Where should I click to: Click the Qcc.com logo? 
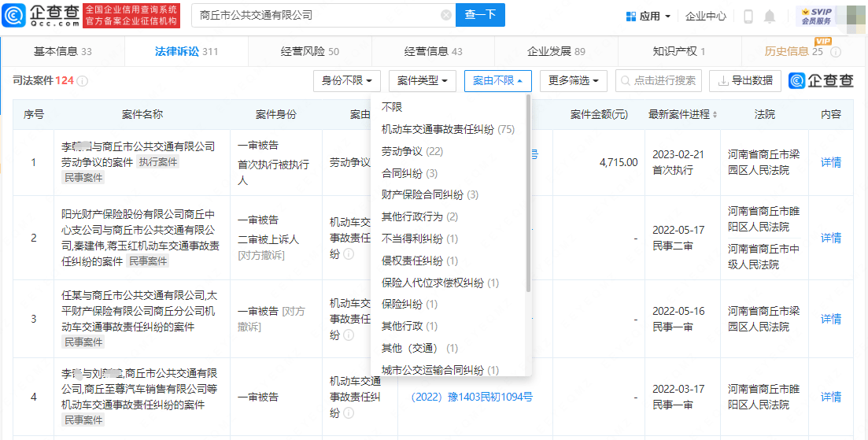(41, 15)
